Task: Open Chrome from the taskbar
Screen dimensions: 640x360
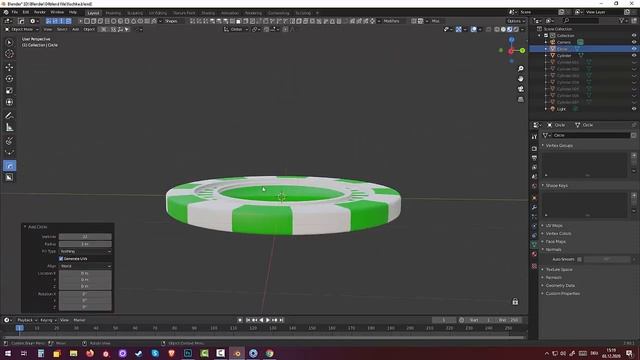Action: coord(269,353)
